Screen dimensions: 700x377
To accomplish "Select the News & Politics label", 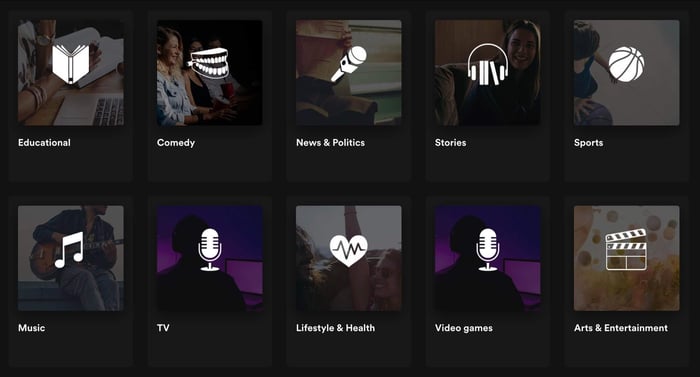I will click(330, 142).
